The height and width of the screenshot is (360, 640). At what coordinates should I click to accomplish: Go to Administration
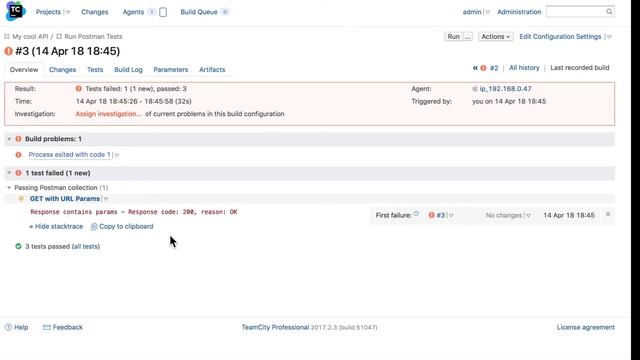pos(519,12)
